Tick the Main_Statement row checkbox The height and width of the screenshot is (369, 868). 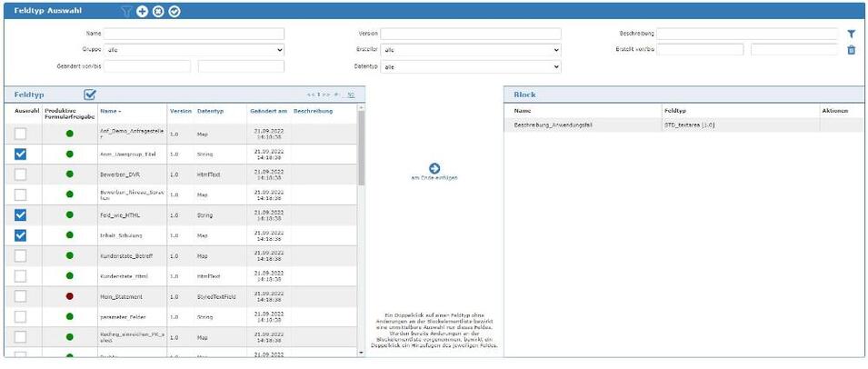point(20,295)
